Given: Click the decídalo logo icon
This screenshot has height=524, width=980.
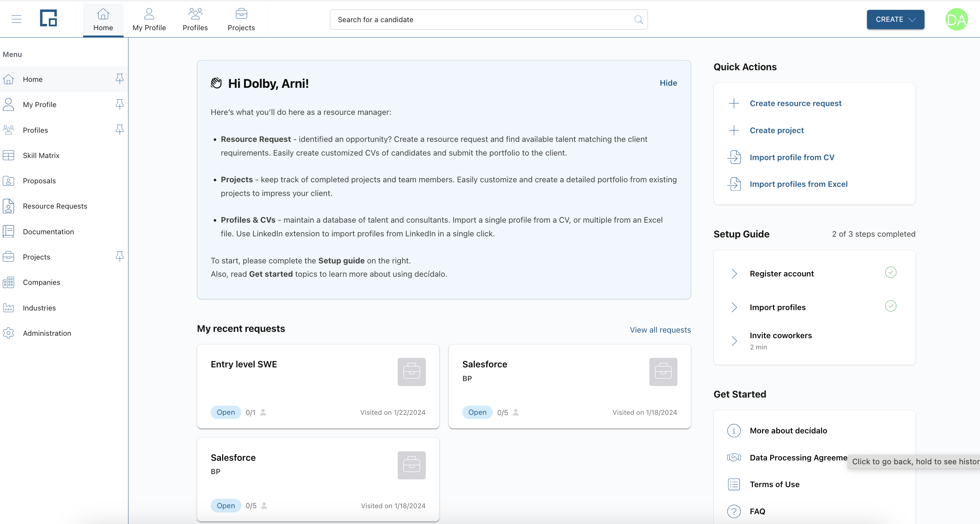Looking at the screenshot, I should coord(48,18).
